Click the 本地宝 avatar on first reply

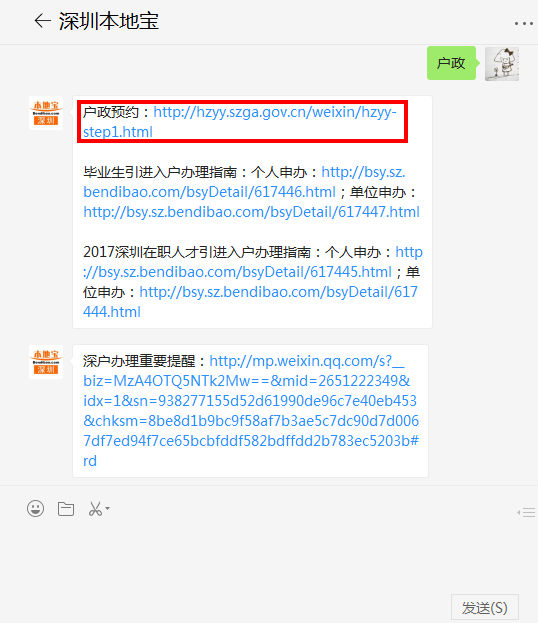click(46, 113)
